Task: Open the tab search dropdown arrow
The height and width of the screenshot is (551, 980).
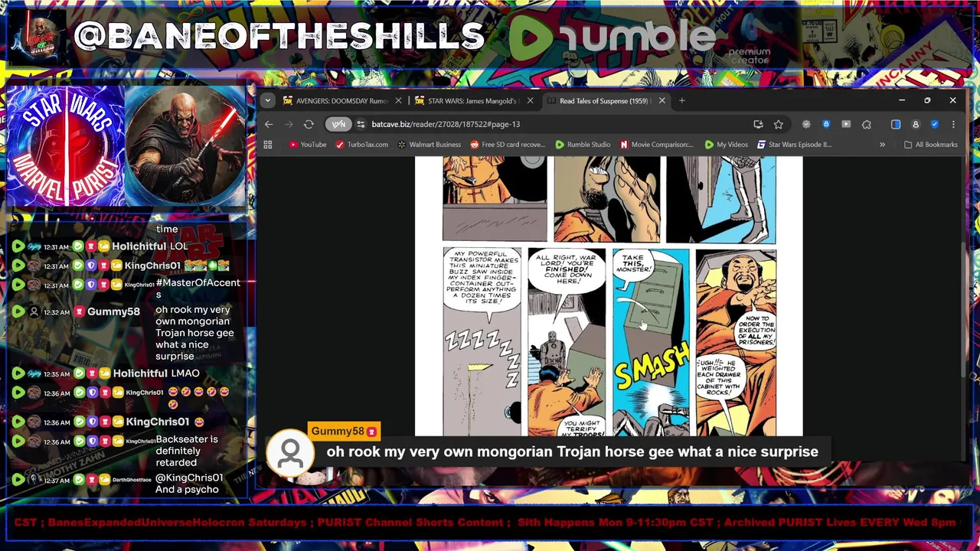Action: pos(267,100)
